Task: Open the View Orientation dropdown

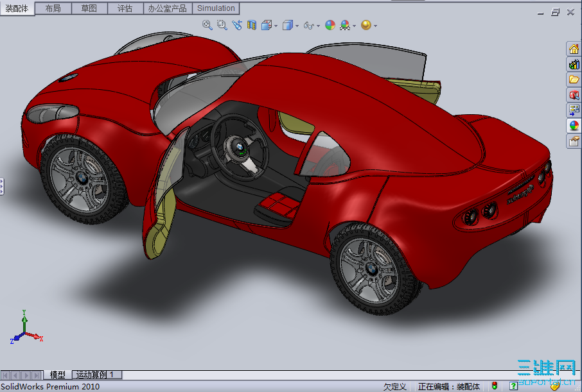Action: (269, 25)
